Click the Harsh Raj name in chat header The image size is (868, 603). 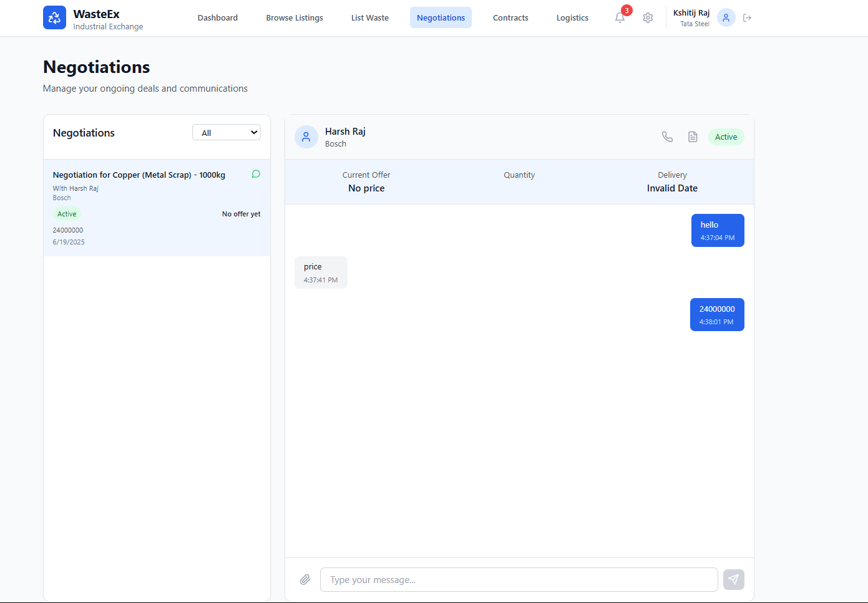pyautogui.click(x=345, y=132)
